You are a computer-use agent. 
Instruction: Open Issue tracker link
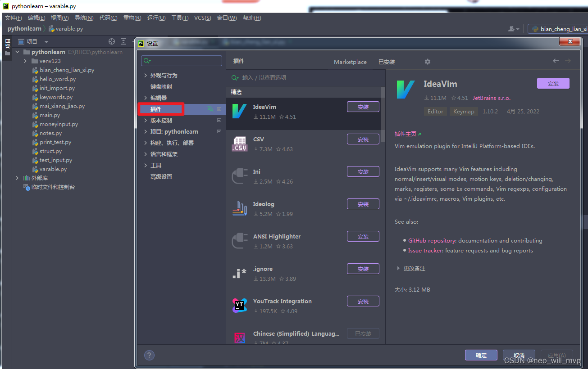pyautogui.click(x=425, y=251)
